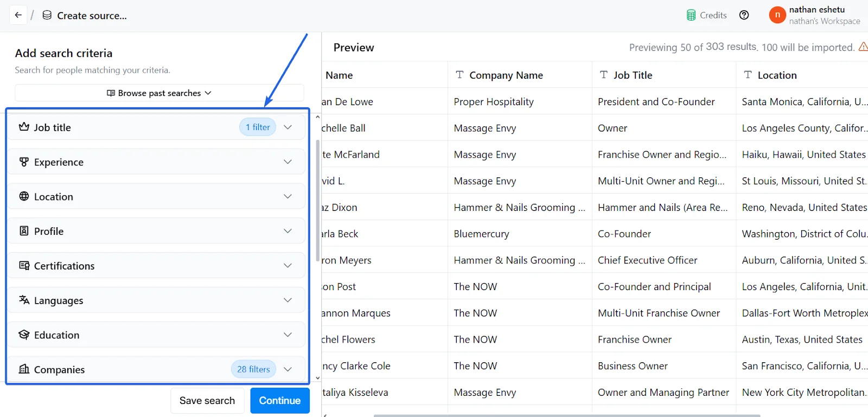Viewport: 868px width, 417px height.
Task: Click the filter panel vertical scrollbar
Action: pos(318,201)
